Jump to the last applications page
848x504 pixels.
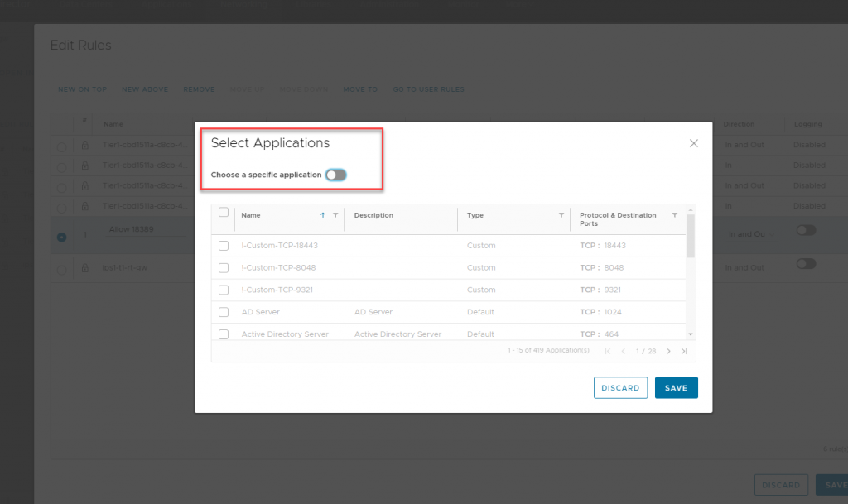click(684, 351)
